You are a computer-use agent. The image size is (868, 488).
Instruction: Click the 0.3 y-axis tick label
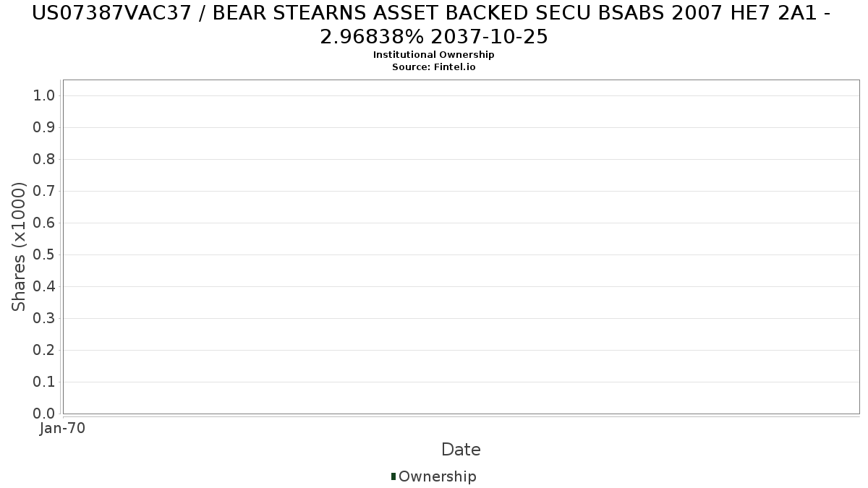[44, 319]
